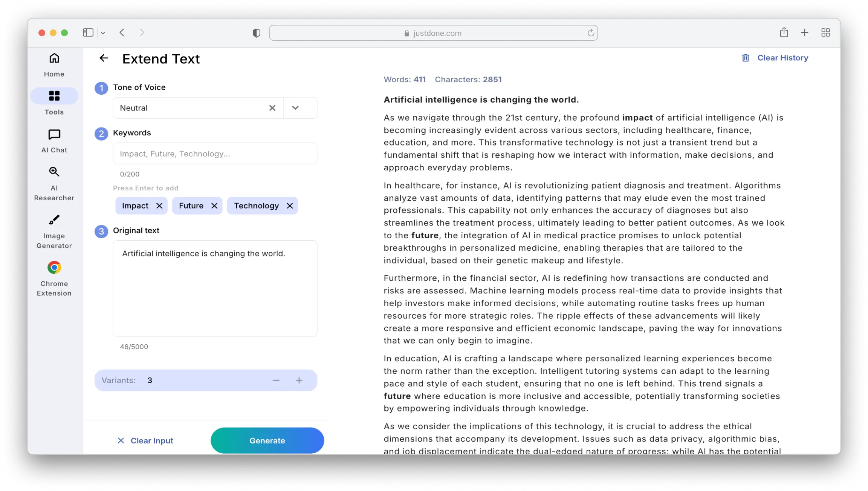Increase Variants using the plus control

299,380
